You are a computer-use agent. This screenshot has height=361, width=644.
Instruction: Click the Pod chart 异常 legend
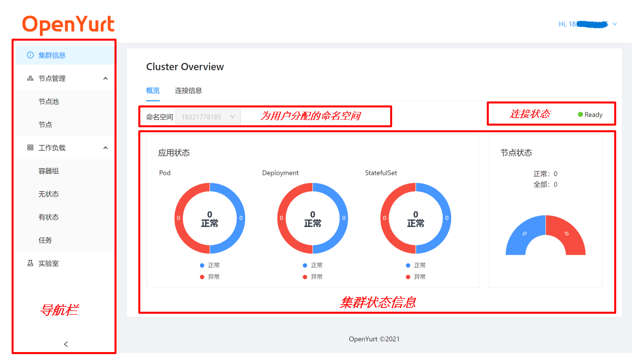(x=210, y=277)
